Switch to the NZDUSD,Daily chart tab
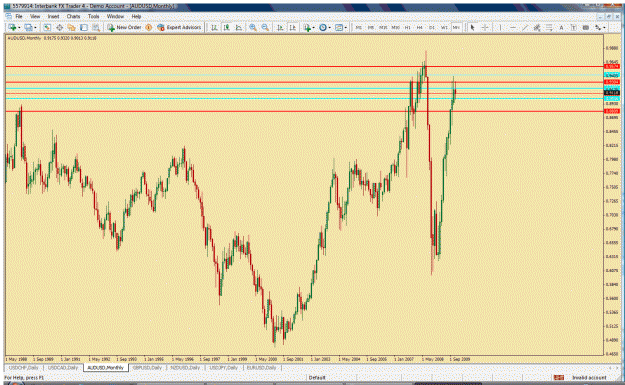625x385 pixels. [185, 367]
